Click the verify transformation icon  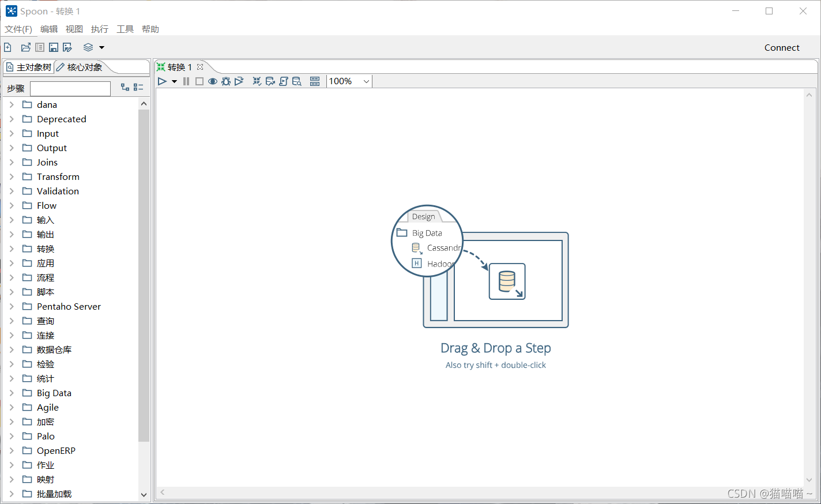point(257,81)
